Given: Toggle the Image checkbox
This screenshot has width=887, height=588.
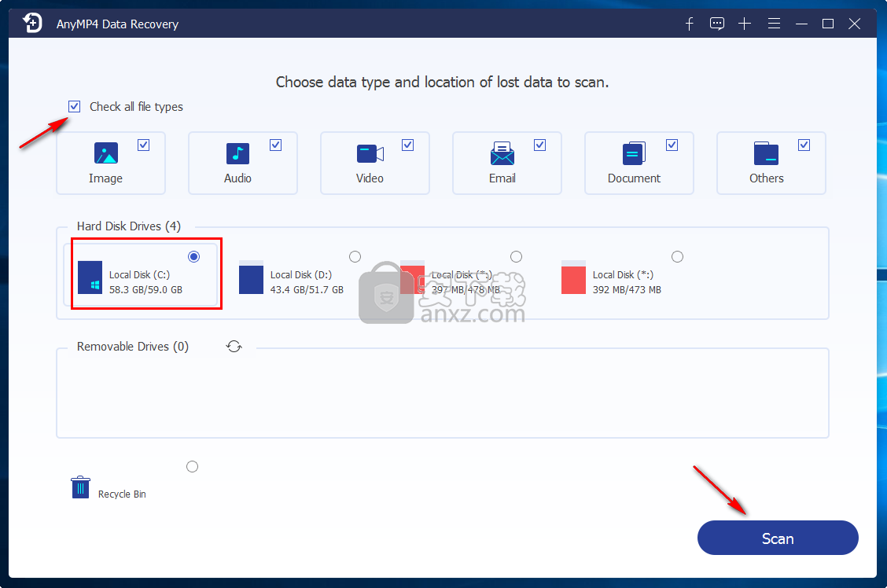Looking at the screenshot, I should pos(144,145).
